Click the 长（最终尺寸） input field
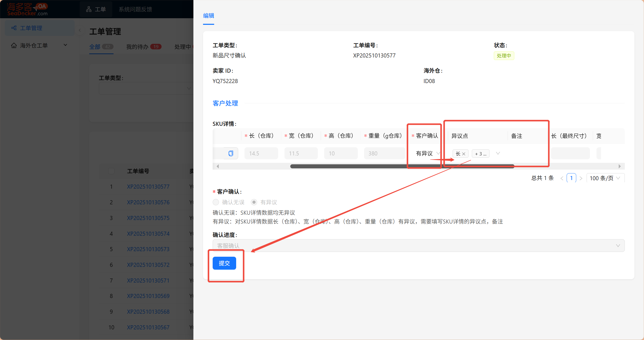 [x=570, y=153]
